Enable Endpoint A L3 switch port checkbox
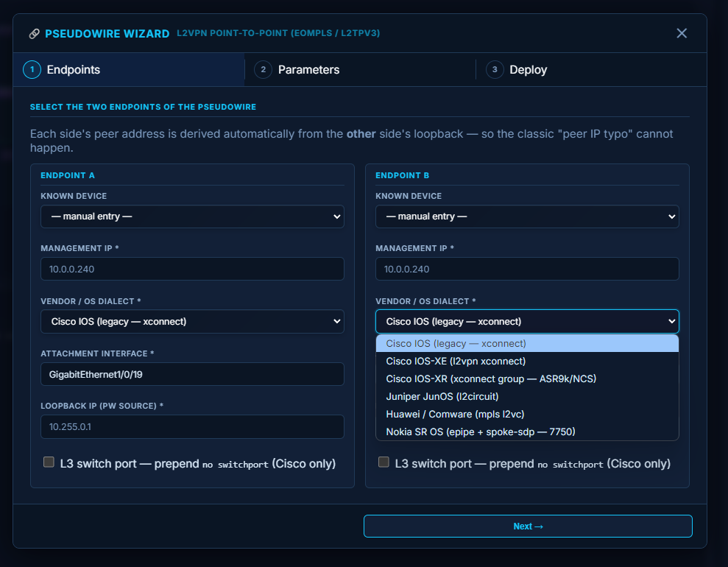The height and width of the screenshot is (567, 728). coord(49,462)
